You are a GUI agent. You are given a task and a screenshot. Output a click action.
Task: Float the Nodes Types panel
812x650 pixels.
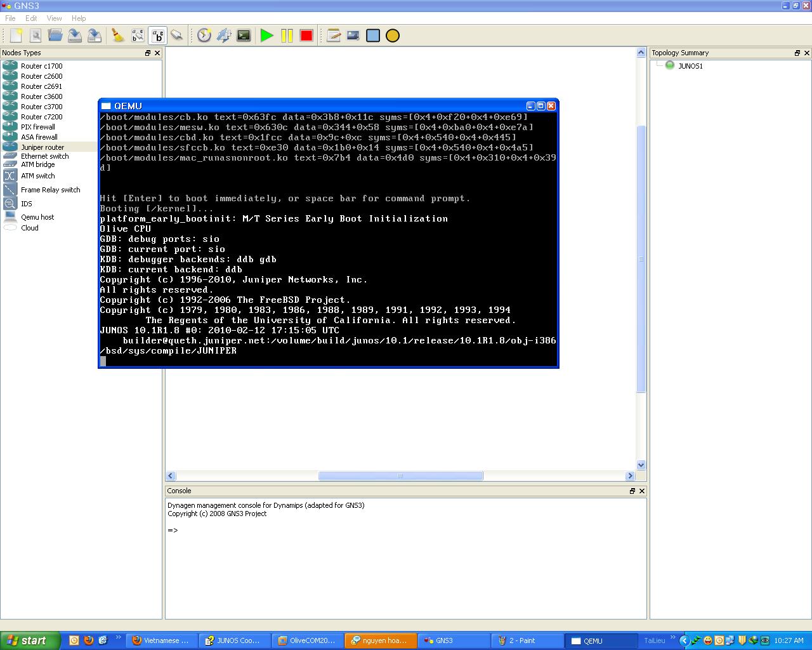pos(148,53)
